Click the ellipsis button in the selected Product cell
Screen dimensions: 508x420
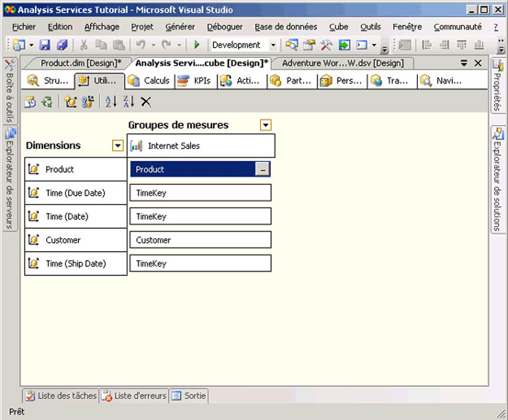tap(263, 169)
